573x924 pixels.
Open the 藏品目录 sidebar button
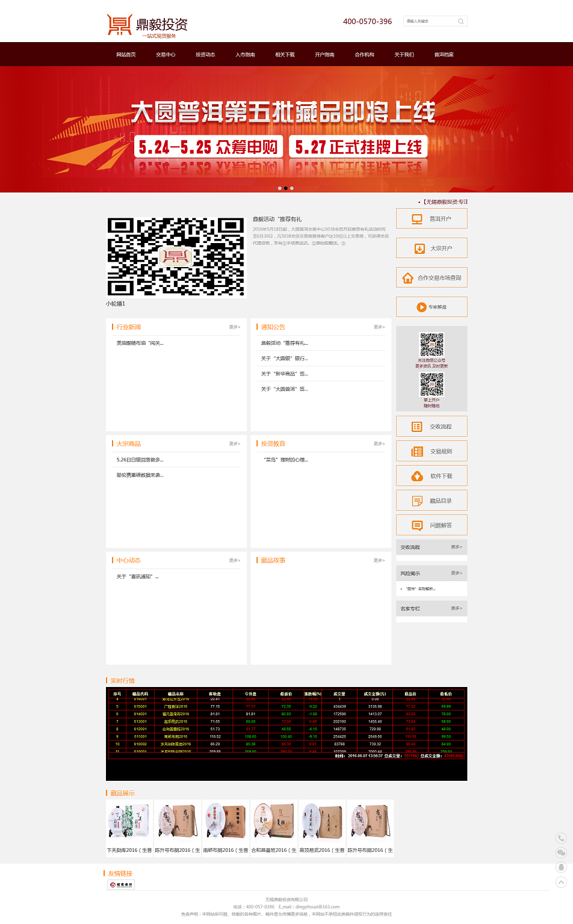432,500
